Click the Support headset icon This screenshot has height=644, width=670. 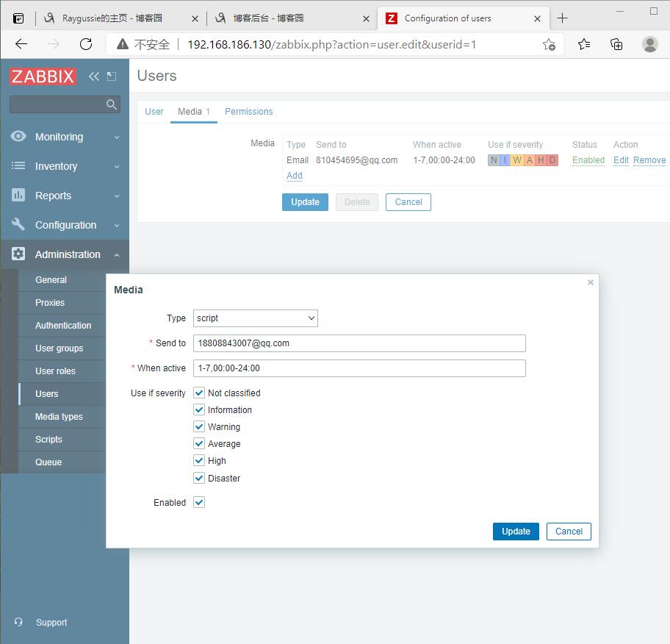coord(18,622)
